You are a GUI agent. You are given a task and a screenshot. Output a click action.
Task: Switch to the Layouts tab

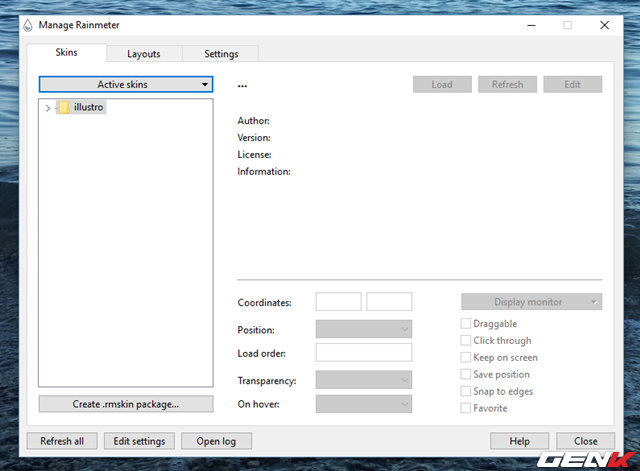[144, 54]
